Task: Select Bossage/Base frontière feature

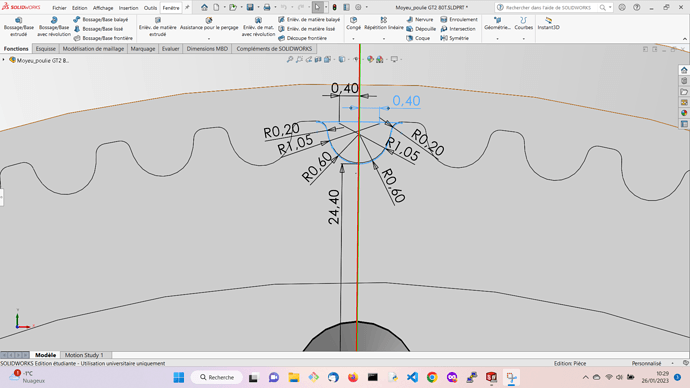Action: pos(103,38)
